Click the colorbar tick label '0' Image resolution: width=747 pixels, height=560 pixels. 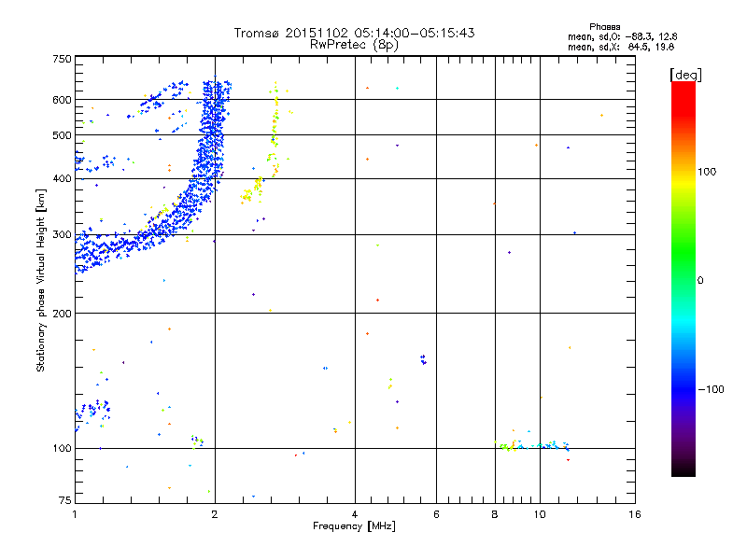point(700,281)
